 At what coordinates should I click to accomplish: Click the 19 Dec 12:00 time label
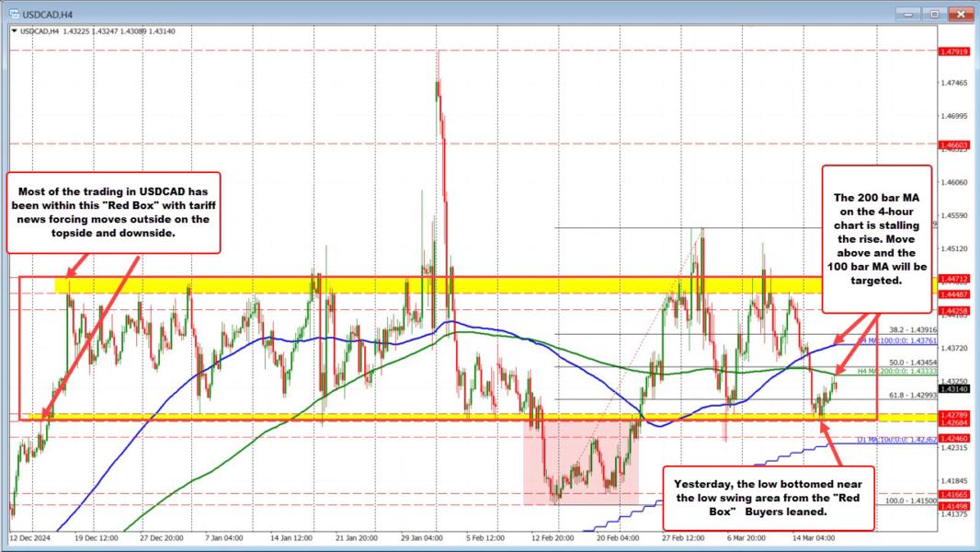coord(96,537)
